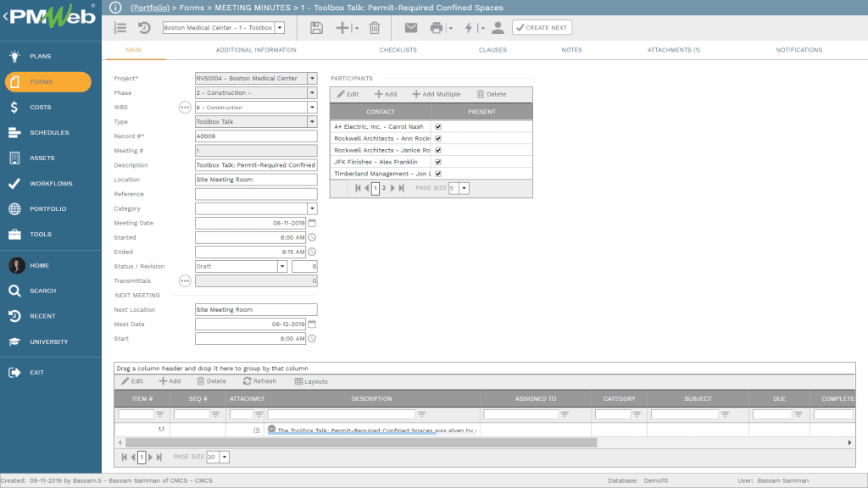Viewport: 868px width, 488px height.
Task: Expand the WBS dropdown
Action: tap(312, 108)
